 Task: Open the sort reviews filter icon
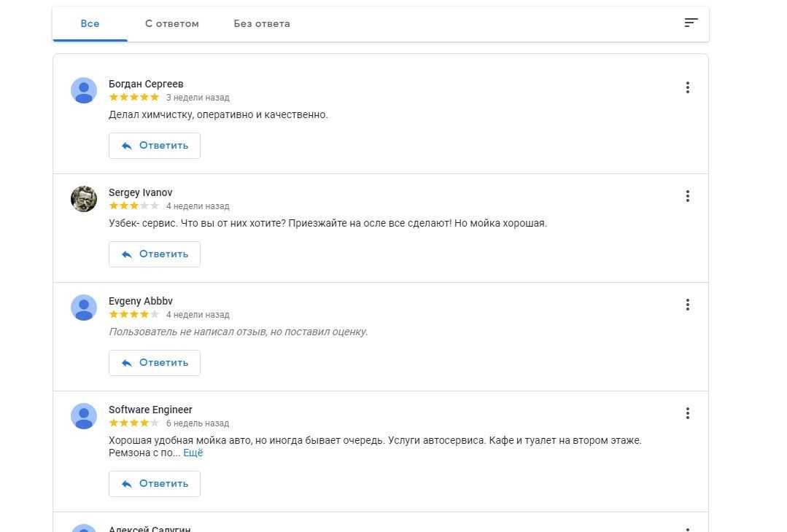tap(691, 23)
